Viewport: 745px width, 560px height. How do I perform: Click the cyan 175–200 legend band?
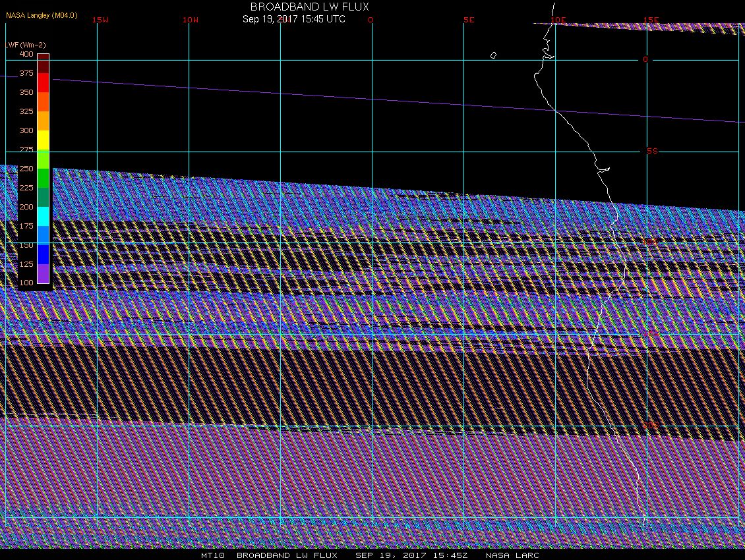tap(43, 216)
